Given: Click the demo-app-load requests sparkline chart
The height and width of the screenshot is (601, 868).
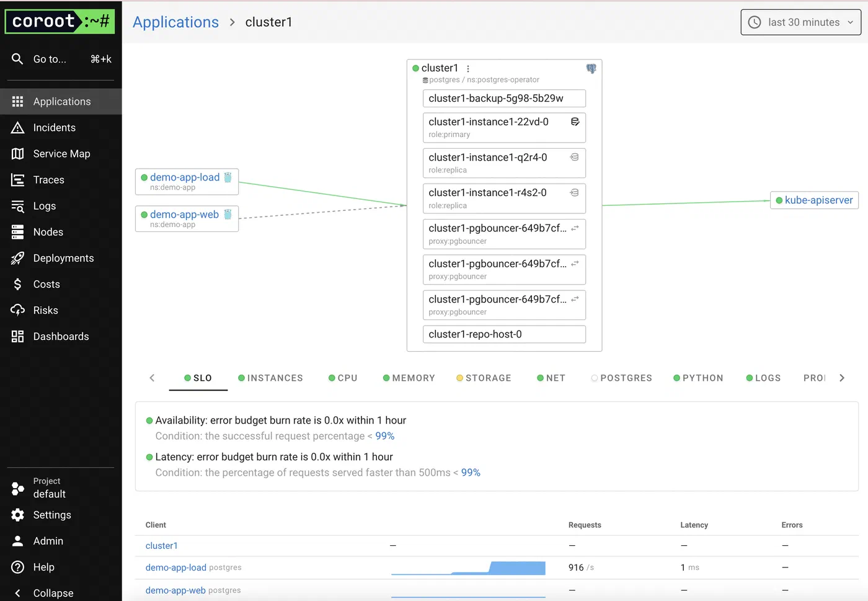Looking at the screenshot, I should (x=468, y=568).
